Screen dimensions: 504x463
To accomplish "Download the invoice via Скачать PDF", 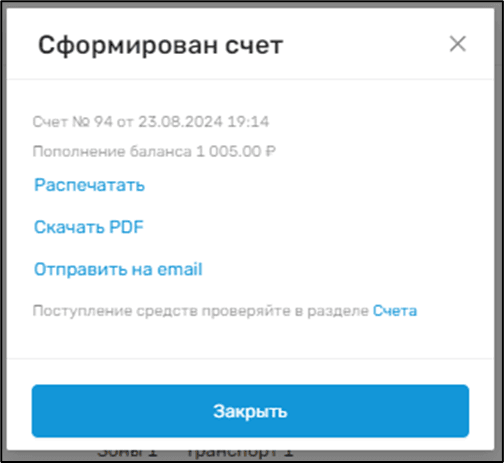I will tap(89, 227).
